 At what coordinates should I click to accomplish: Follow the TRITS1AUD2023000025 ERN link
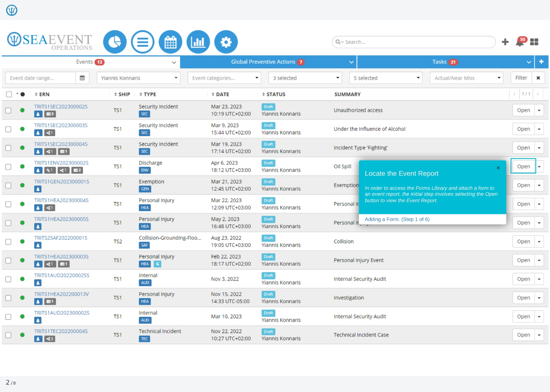pos(62,313)
